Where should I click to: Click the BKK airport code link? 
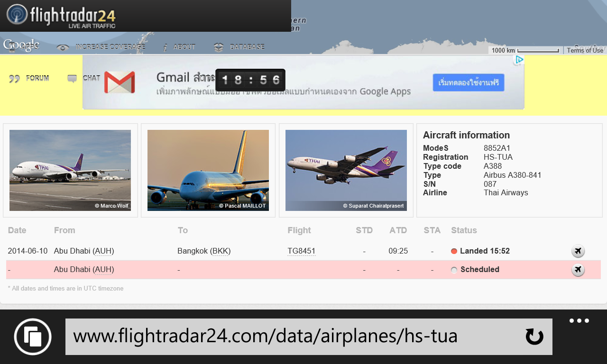(x=221, y=251)
